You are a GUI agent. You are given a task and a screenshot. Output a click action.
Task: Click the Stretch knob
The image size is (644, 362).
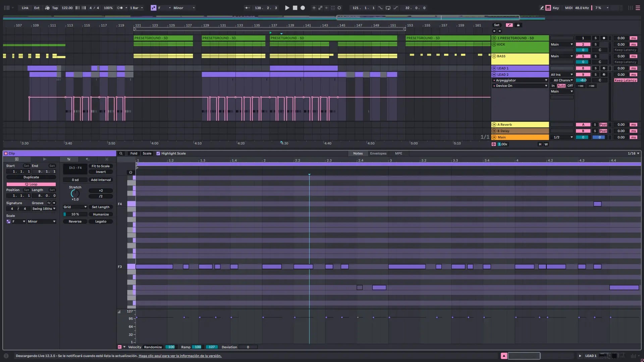[x=75, y=194]
